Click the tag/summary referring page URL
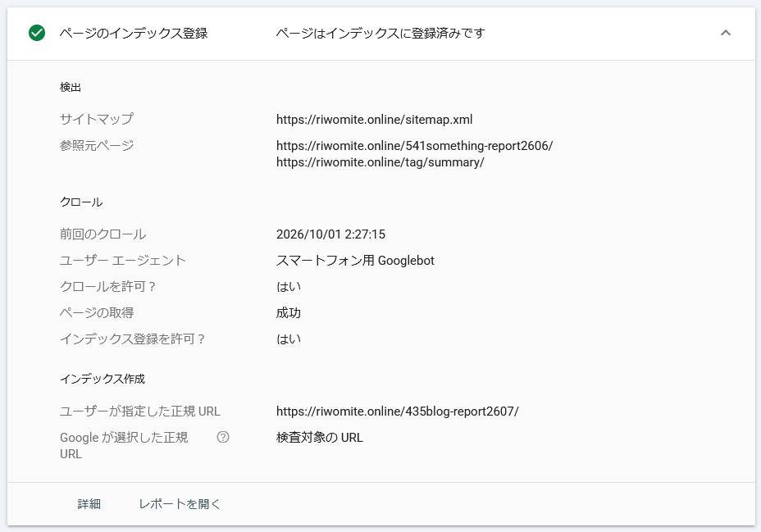 tap(380, 162)
